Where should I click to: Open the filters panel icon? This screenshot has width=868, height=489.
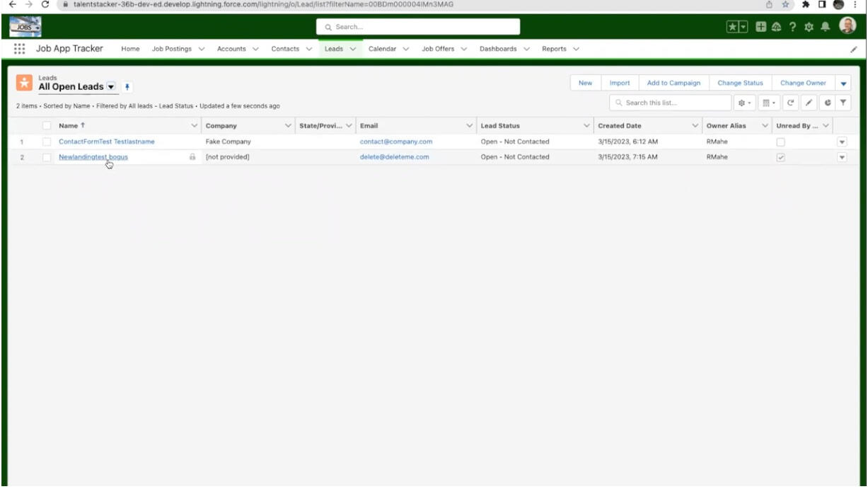(843, 103)
